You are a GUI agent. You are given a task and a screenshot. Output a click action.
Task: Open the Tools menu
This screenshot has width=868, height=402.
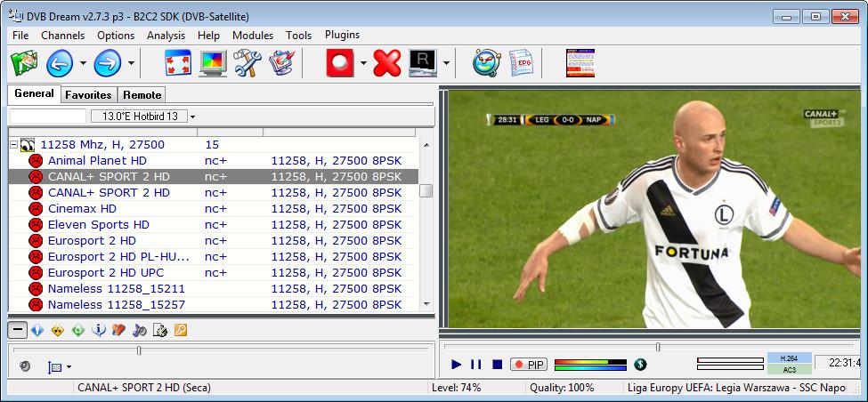299,36
